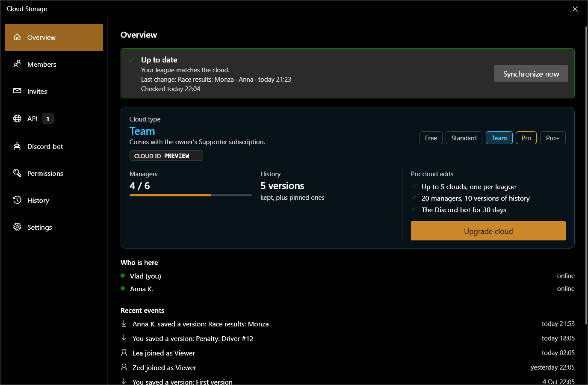The image size is (588, 385).
Task: Select the Standard cloud type
Action: coord(464,138)
